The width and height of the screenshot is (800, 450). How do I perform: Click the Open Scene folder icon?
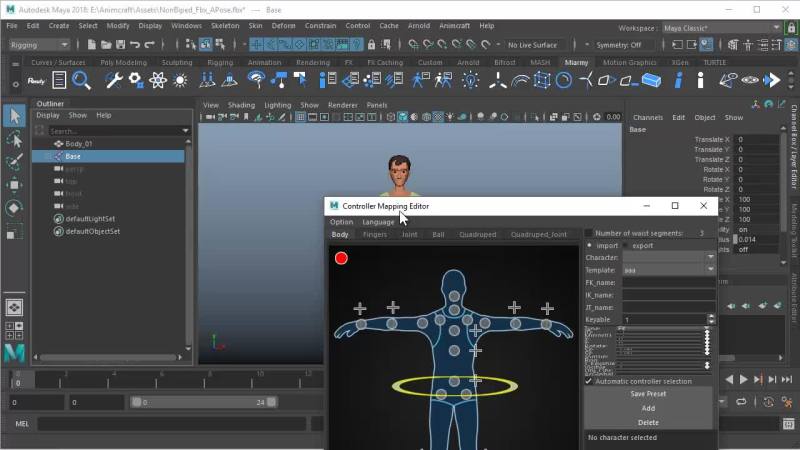click(x=106, y=45)
